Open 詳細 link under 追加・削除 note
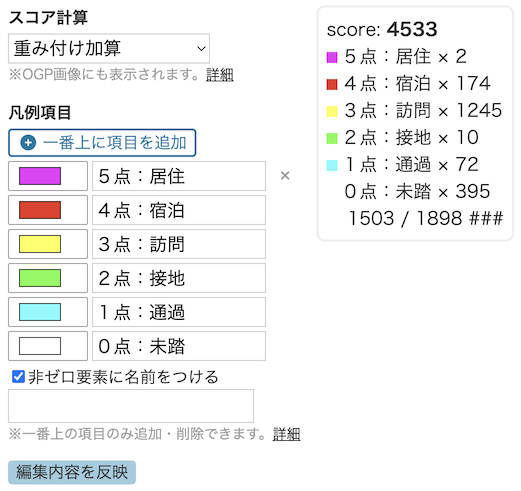This screenshot has width=521, height=491. click(x=286, y=434)
